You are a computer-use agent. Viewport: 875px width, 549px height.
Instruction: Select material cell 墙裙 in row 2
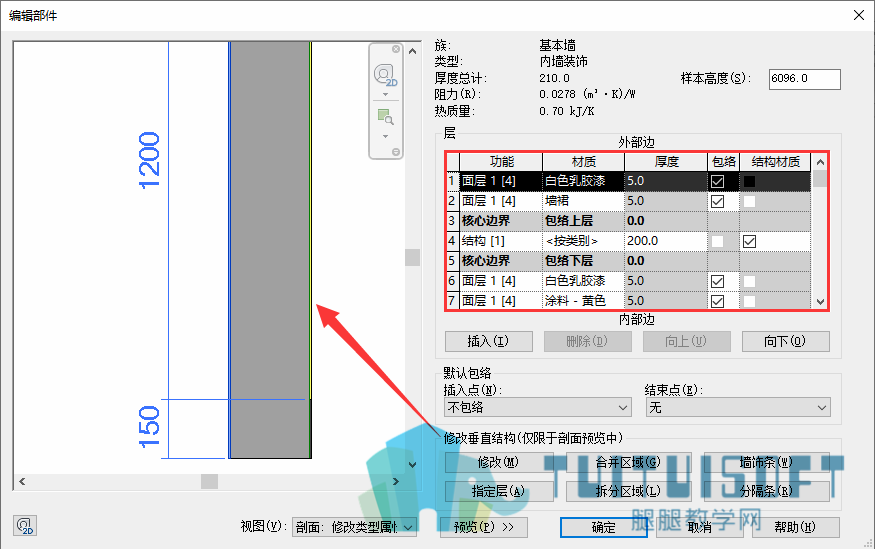coord(583,201)
